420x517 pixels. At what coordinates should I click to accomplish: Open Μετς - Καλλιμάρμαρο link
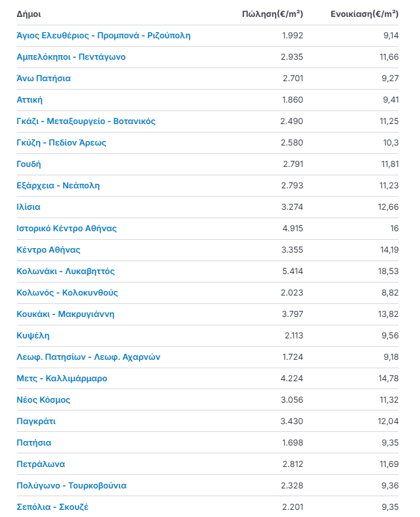coord(62,379)
